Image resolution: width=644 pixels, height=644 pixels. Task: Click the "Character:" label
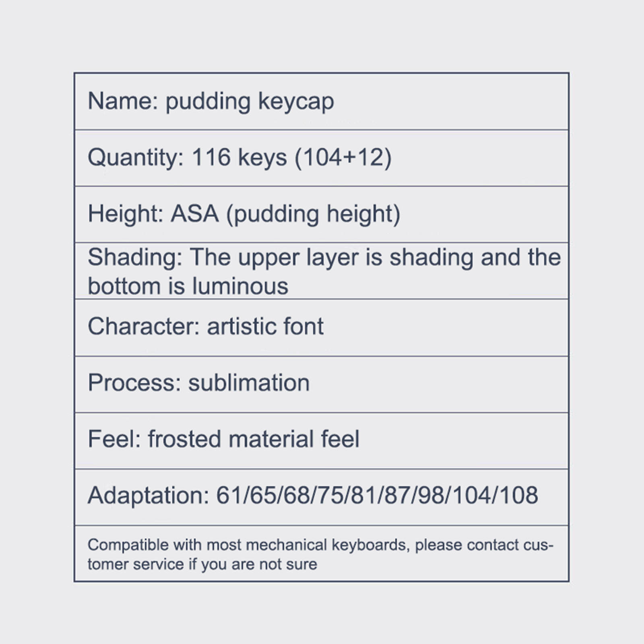coord(144,326)
